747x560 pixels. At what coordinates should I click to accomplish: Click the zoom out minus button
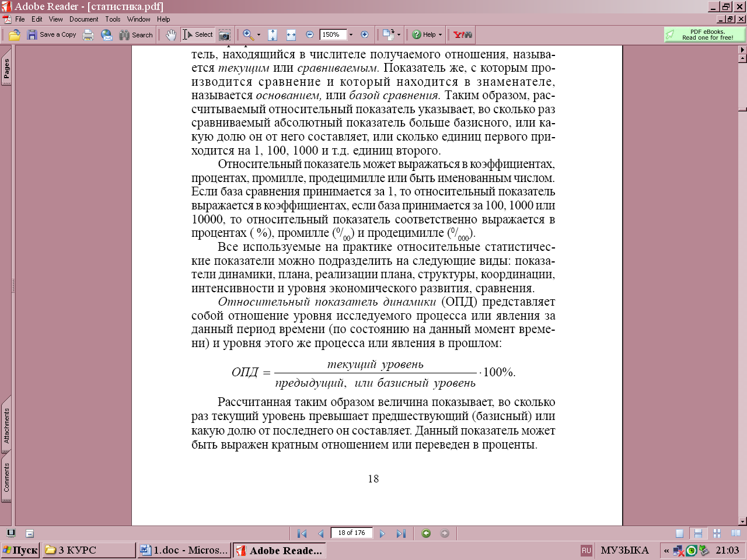310,35
